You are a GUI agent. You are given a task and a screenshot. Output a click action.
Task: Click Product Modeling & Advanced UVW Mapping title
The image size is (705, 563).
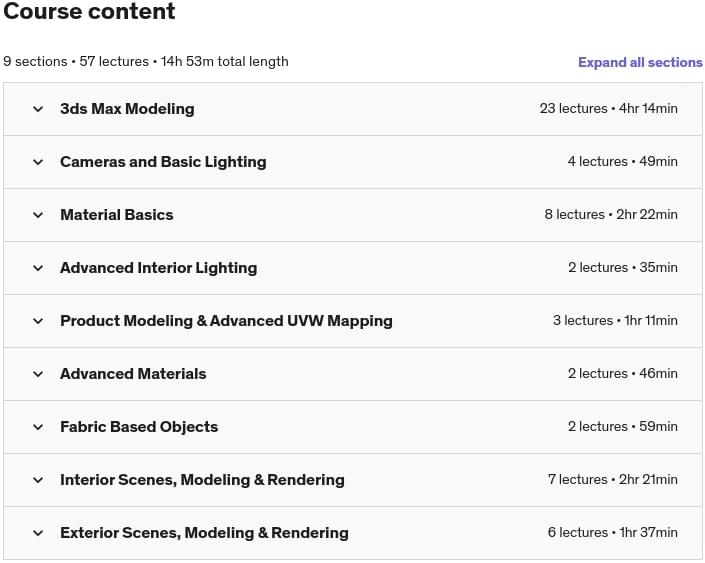click(226, 321)
